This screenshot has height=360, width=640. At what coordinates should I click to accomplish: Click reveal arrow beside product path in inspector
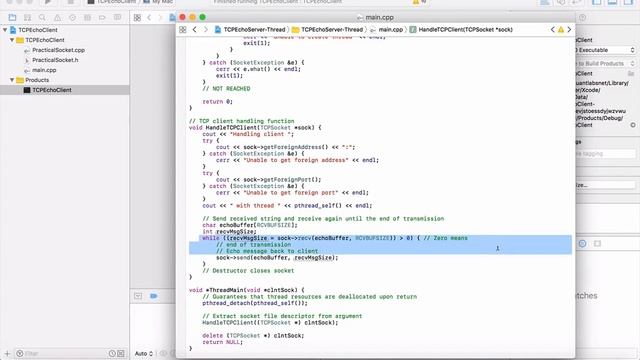pos(633,125)
